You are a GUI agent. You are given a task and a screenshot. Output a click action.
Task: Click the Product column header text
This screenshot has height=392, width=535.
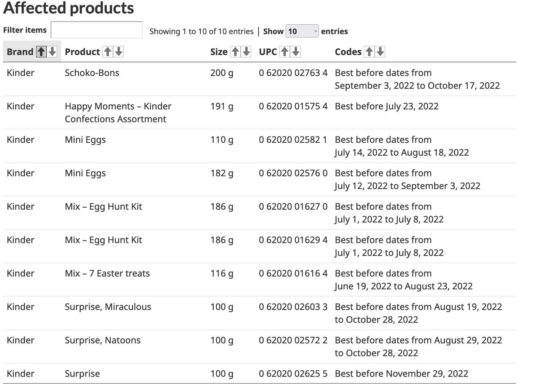[82, 52]
